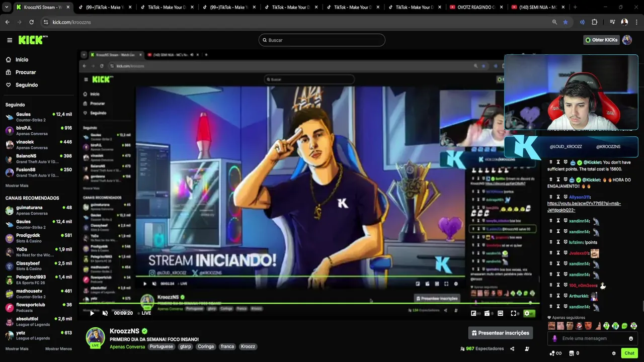Click the Coringa tag

[205, 346]
